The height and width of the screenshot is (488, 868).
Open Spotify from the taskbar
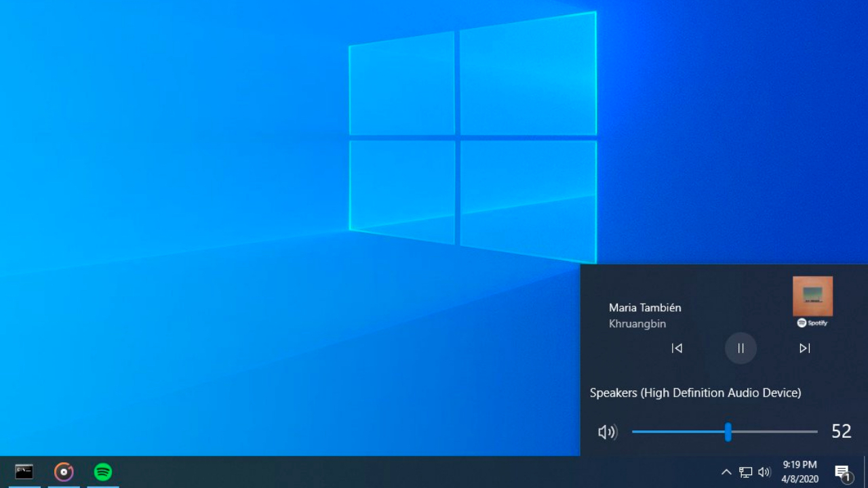tap(103, 472)
